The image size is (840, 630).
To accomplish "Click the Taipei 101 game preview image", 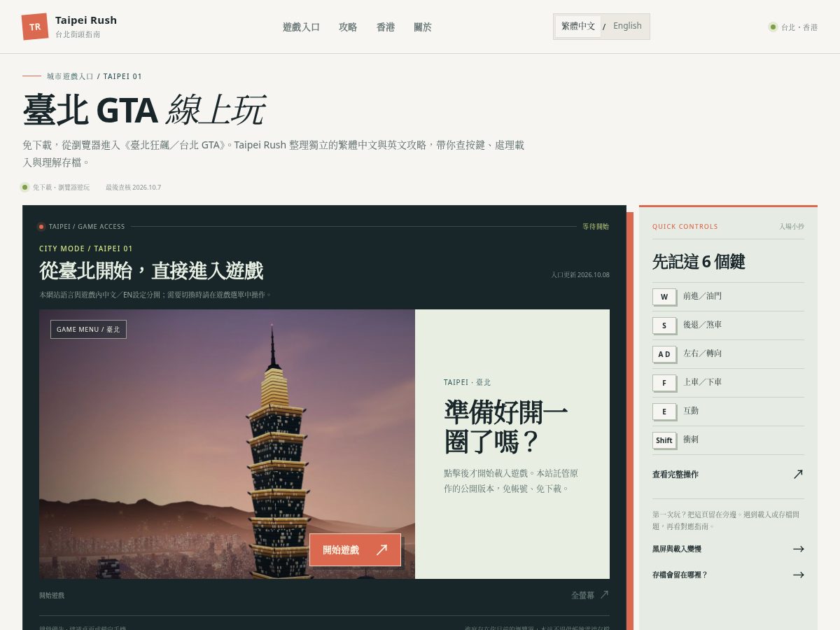I will [x=227, y=444].
